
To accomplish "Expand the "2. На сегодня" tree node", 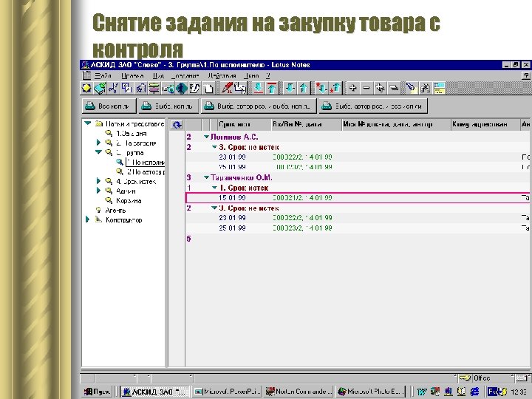I will (x=98, y=143).
